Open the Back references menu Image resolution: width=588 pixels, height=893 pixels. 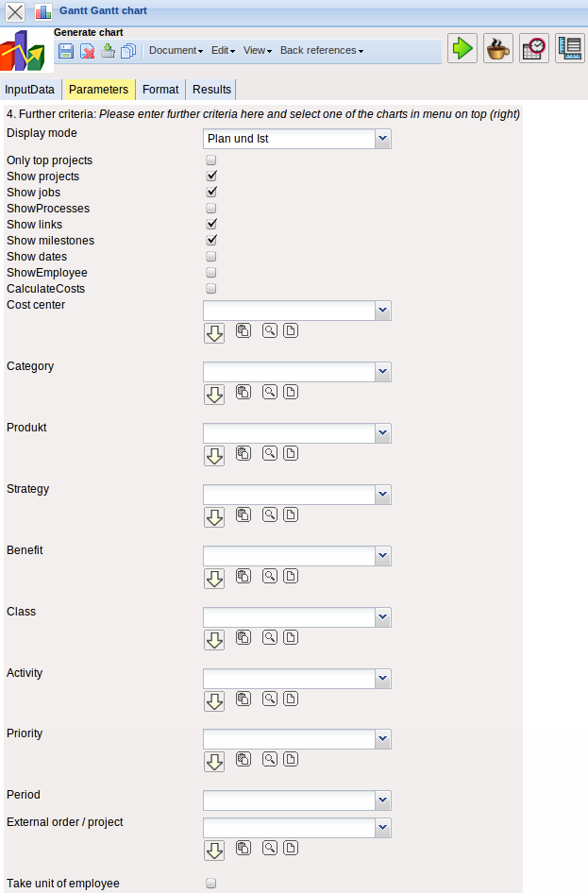coord(321,51)
